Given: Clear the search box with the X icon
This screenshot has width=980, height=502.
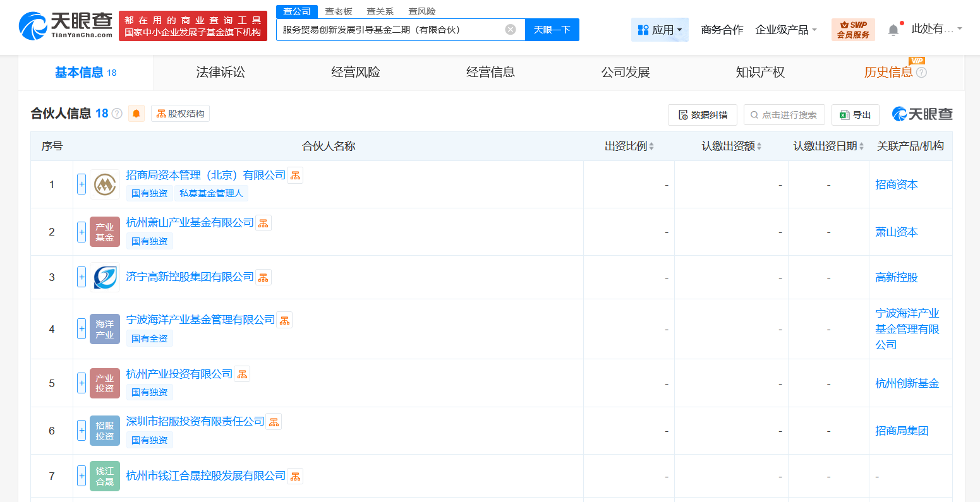Looking at the screenshot, I should 510,29.
